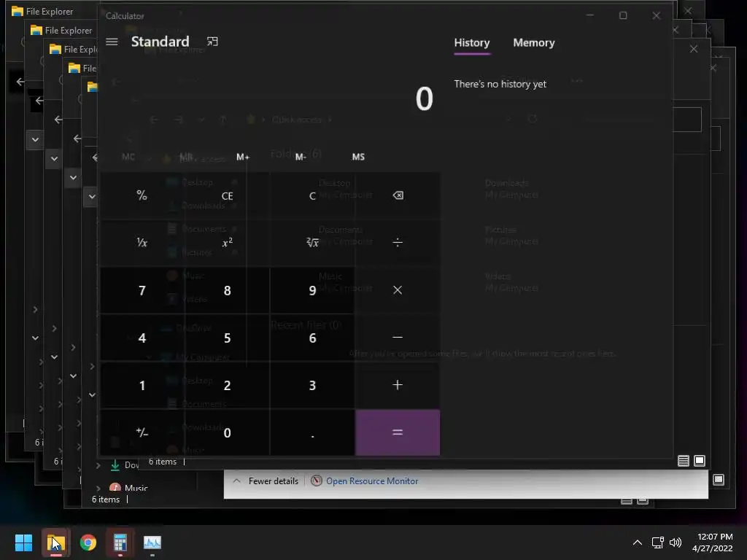Click the M+ memory add button
747x560 pixels.
[242, 157]
